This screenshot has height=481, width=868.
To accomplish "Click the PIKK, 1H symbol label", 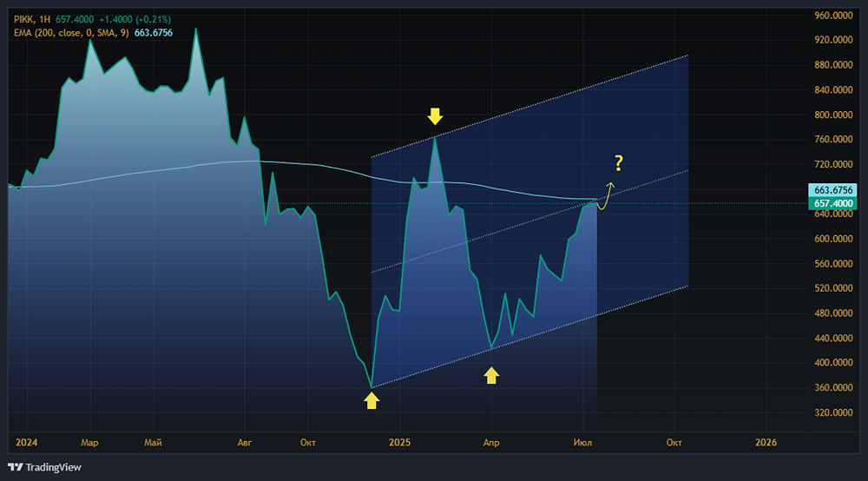I will pos(32,19).
